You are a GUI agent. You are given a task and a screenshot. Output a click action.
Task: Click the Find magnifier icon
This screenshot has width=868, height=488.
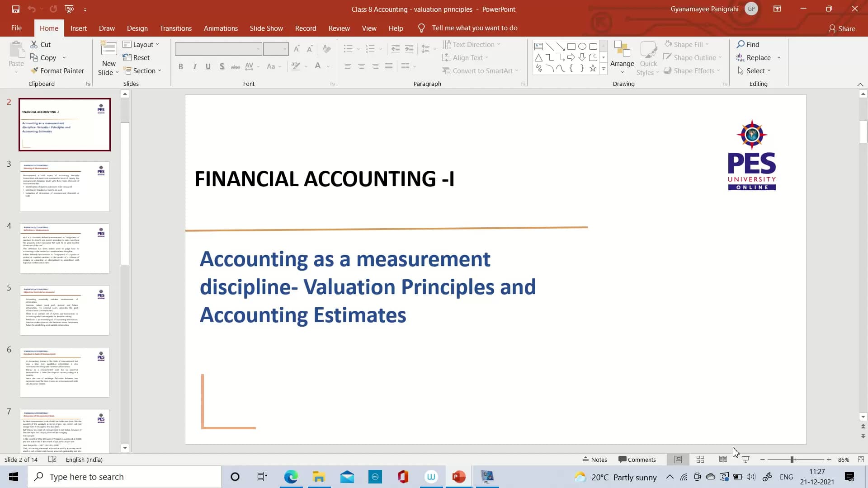(x=741, y=44)
